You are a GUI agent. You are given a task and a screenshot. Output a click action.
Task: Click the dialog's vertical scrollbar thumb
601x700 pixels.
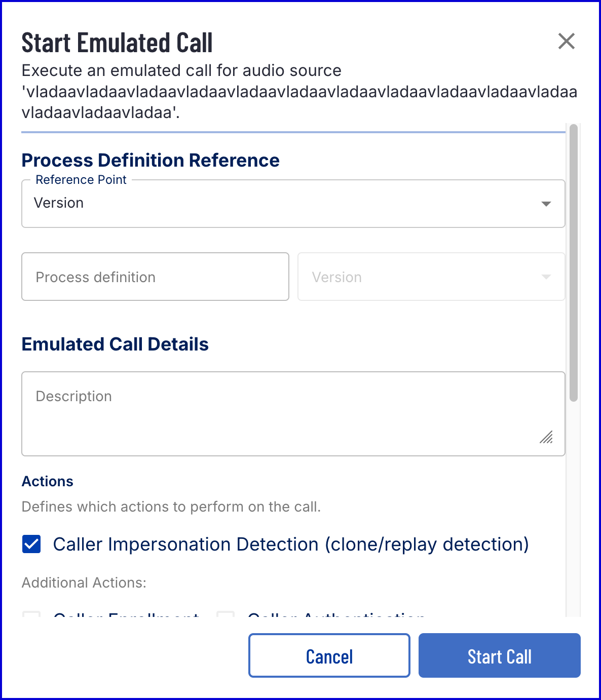click(574, 263)
